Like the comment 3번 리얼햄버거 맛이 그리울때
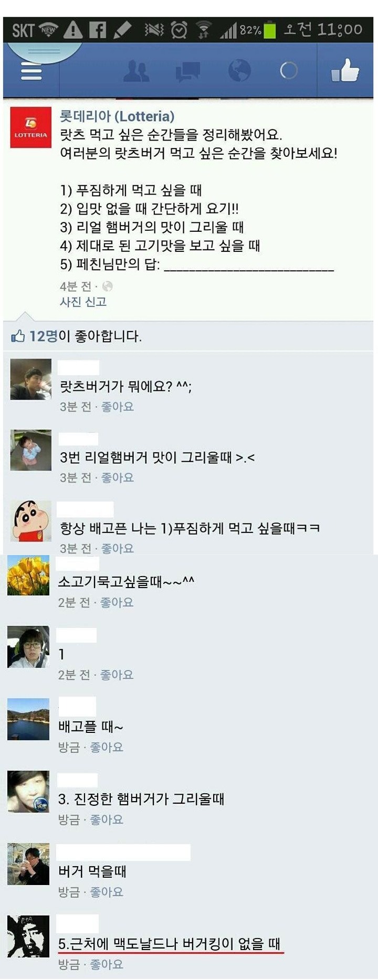The width and height of the screenshot is (378, 980). (x=118, y=477)
